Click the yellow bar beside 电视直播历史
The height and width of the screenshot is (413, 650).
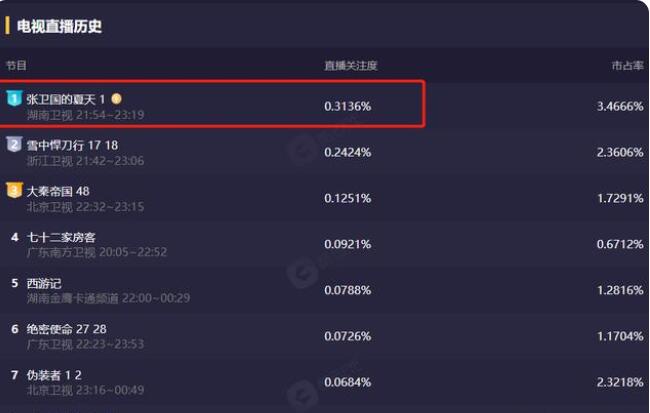point(8,26)
